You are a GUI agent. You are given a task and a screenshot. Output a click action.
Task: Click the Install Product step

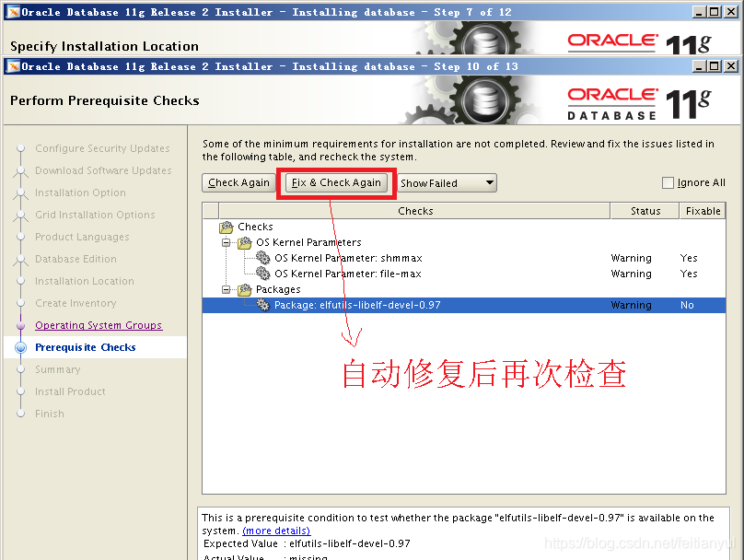[x=70, y=391]
